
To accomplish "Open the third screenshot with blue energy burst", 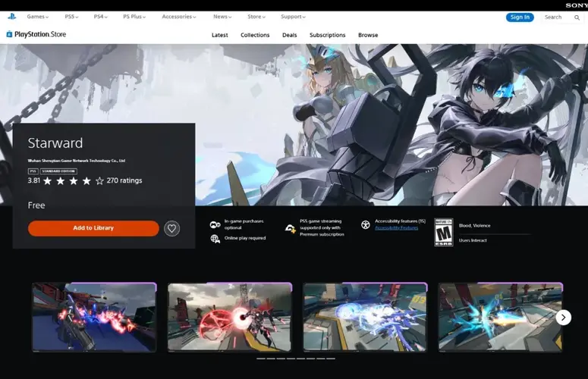I will point(365,317).
